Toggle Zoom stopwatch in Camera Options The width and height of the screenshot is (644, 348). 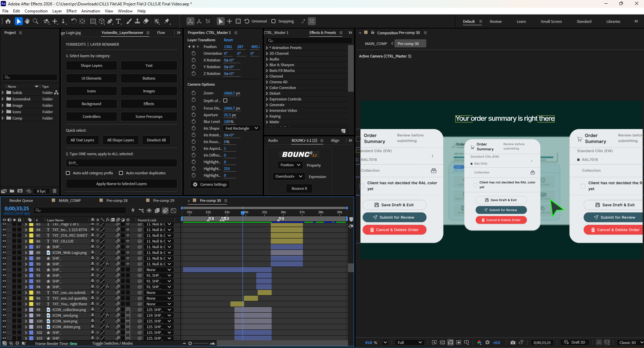(x=194, y=93)
